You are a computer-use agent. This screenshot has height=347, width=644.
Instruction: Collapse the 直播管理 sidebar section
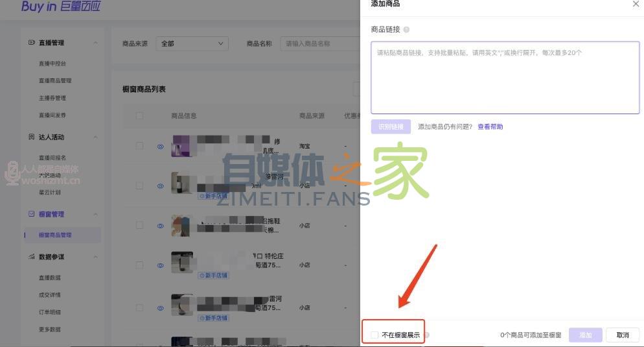(x=96, y=43)
